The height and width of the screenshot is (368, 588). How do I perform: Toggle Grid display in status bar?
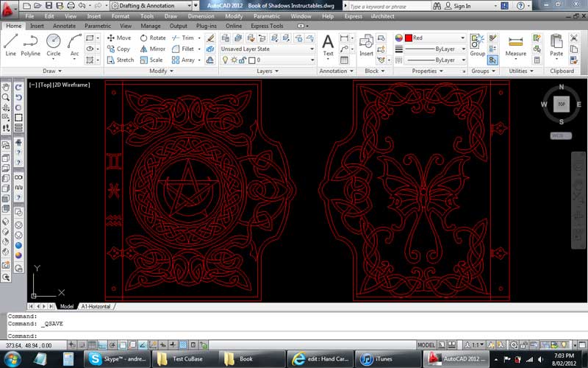92,344
